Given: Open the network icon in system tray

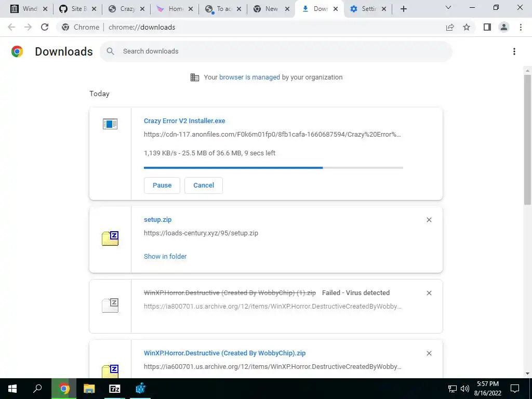Looking at the screenshot, I should coord(453,389).
